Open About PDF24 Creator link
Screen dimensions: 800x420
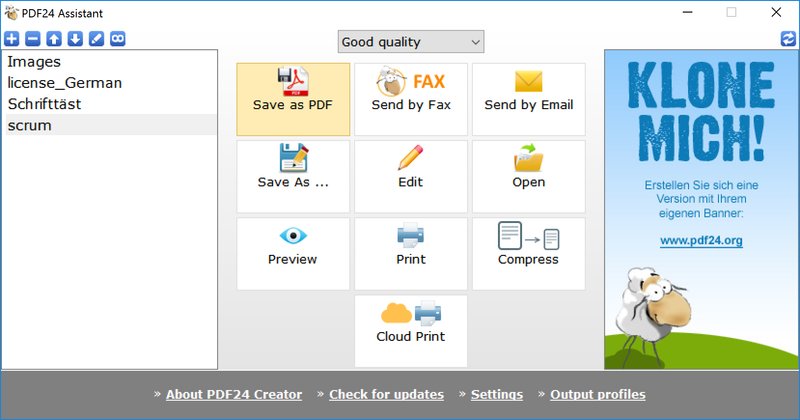tap(234, 394)
